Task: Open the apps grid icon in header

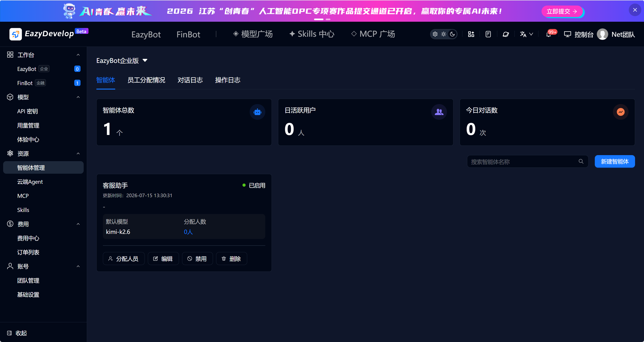Action: pyautogui.click(x=471, y=34)
